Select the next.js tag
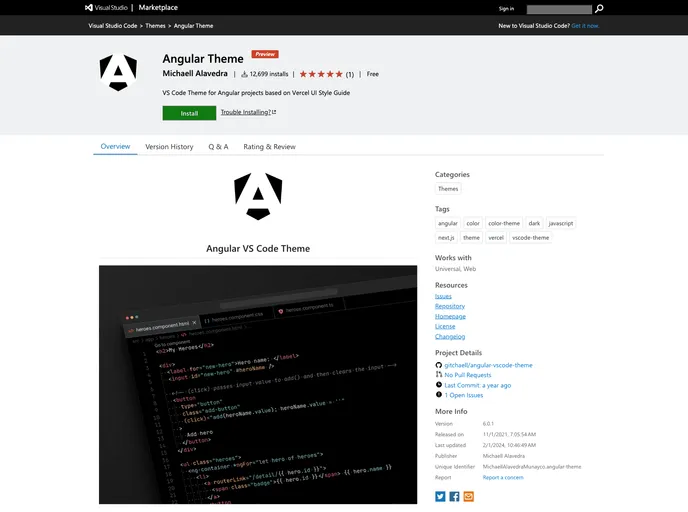688x512 pixels. point(446,237)
